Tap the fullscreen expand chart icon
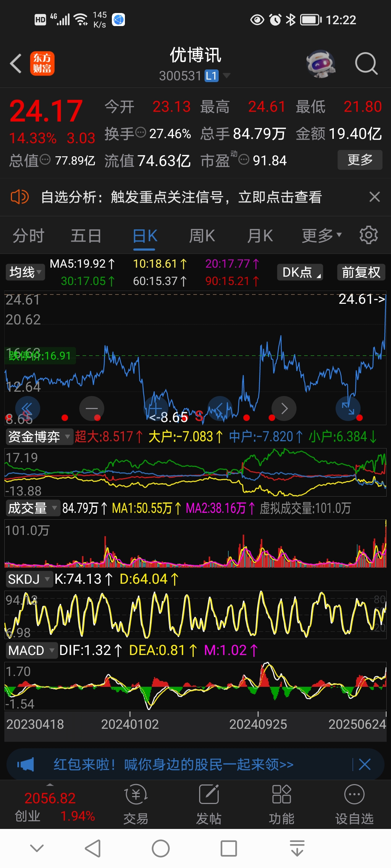The height and width of the screenshot is (868, 391). (348, 408)
